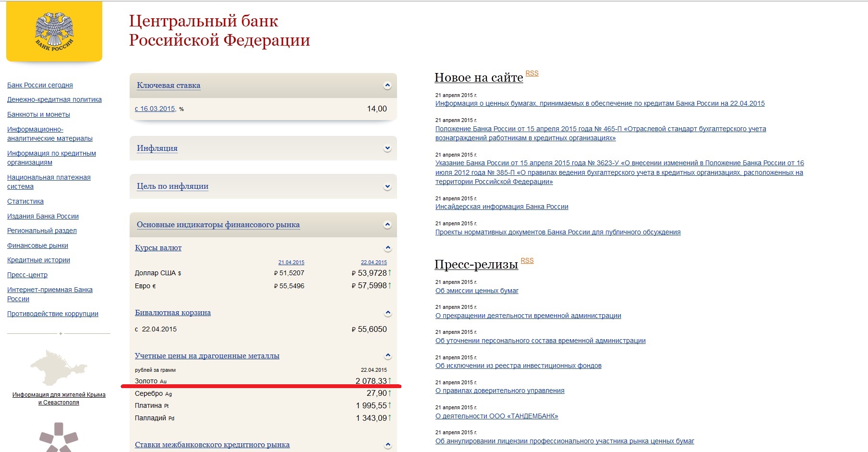868x452 pixels.
Task: Collapse the precious metals prices section arrow
Action: [388, 356]
